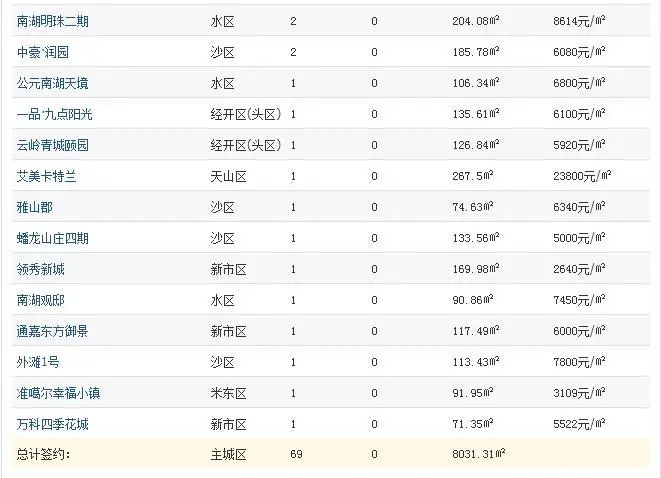This screenshot has width=661, height=478.
Task: Open 准噶尔幸福小镇 project link
Action: [x=59, y=393]
